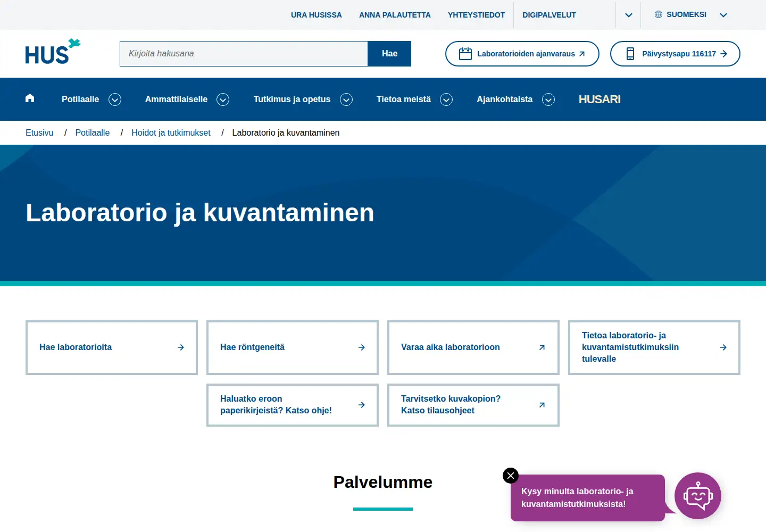Open Potilaalle main menu item
The image size is (766, 532).
click(x=80, y=99)
